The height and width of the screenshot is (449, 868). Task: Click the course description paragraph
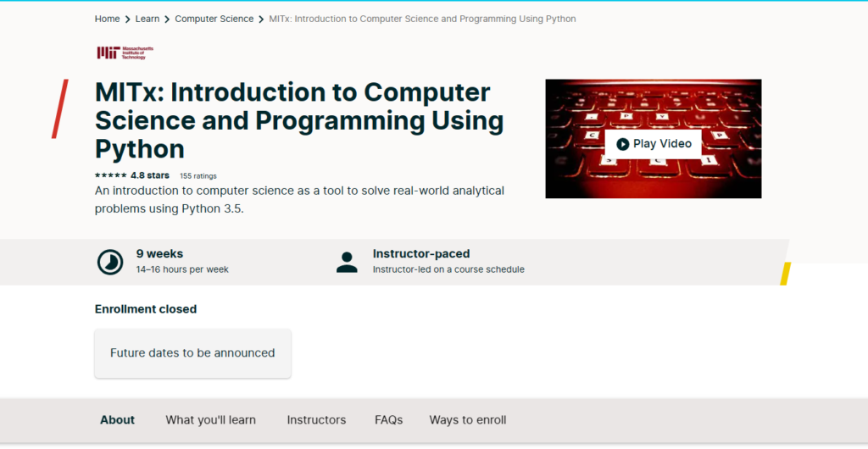(299, 200)
